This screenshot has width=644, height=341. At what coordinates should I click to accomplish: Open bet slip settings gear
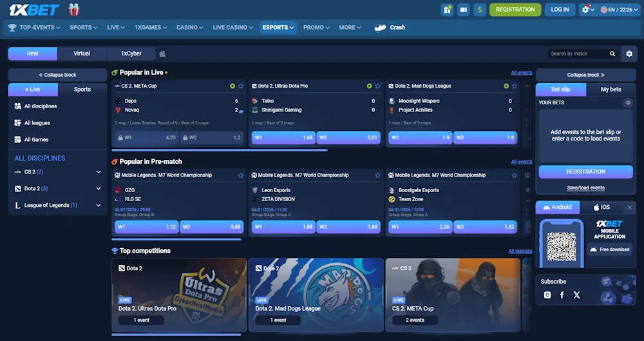pos(627,102)
